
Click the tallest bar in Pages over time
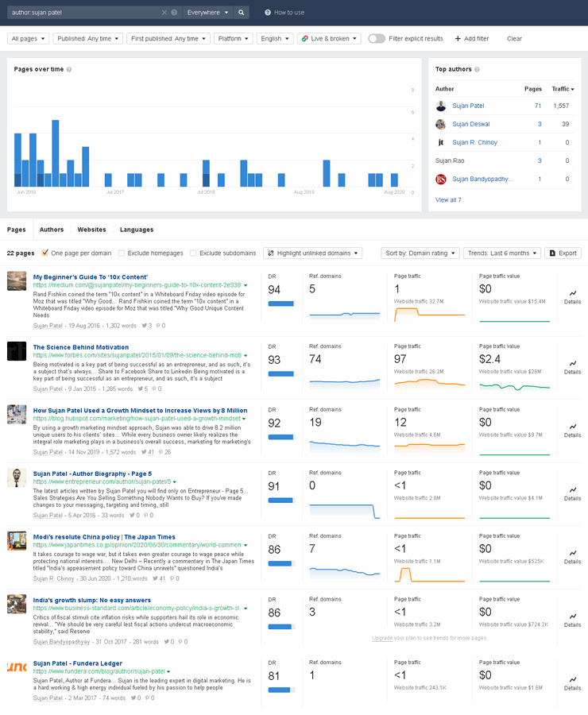pyautogui.click(x=56, y=153)
